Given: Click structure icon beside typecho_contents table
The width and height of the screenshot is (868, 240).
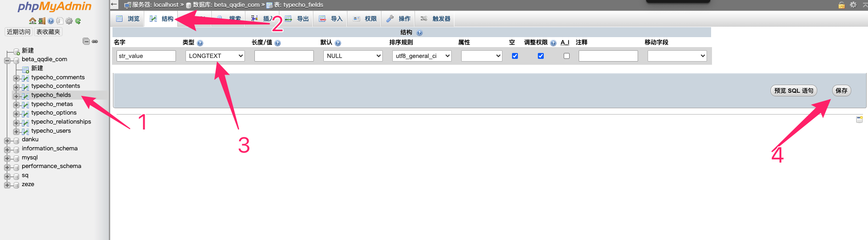Looking at the screenshot, I should click(25, 86).
